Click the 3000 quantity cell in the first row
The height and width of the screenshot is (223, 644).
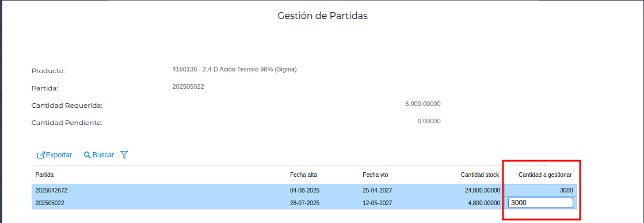(x=566, y=191)
